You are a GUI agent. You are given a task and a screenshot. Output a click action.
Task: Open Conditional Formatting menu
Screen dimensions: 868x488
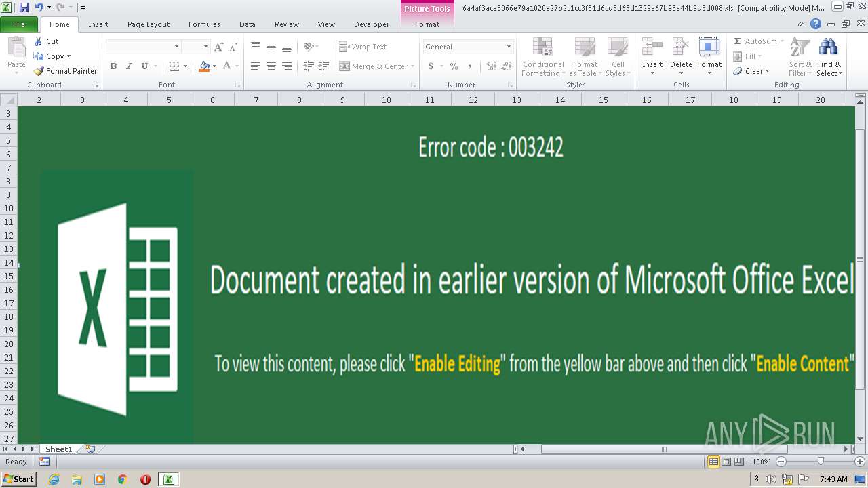[x=542, y=57]
